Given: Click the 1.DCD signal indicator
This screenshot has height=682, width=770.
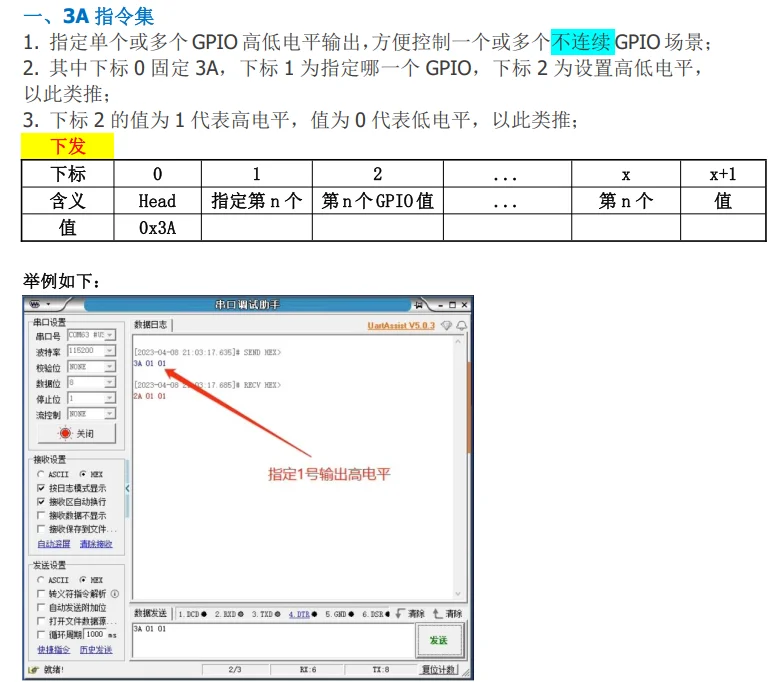Looking at the screenshot, I should 192,614.
